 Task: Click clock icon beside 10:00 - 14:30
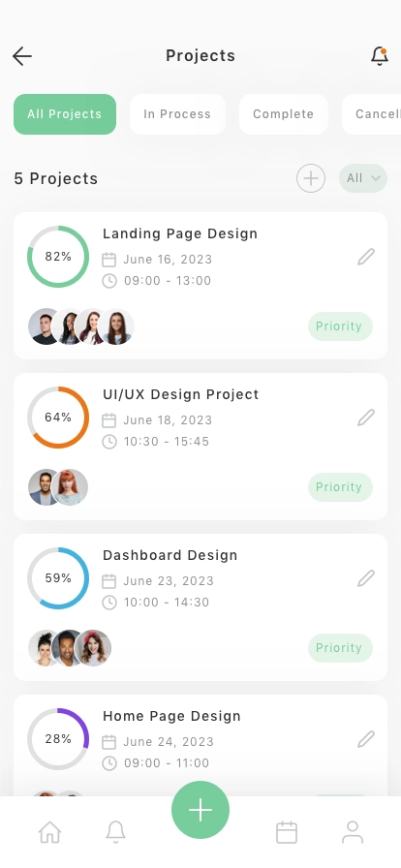coord(109,603)
